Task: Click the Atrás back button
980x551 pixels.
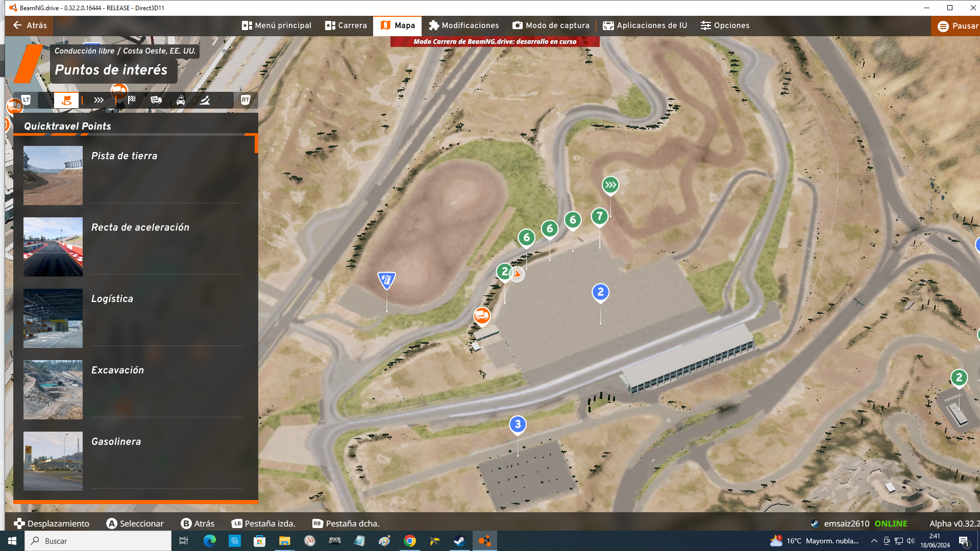Action: pos(30,26)
